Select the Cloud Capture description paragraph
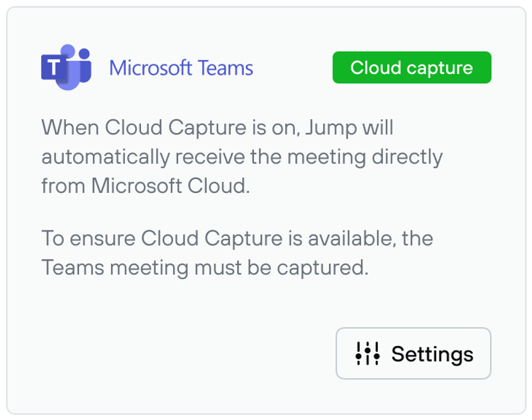 pos(242,157)
